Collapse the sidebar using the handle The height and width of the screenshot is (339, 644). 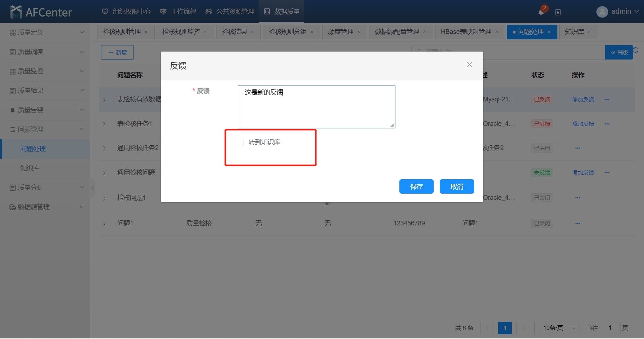click(x=92, y=188)
